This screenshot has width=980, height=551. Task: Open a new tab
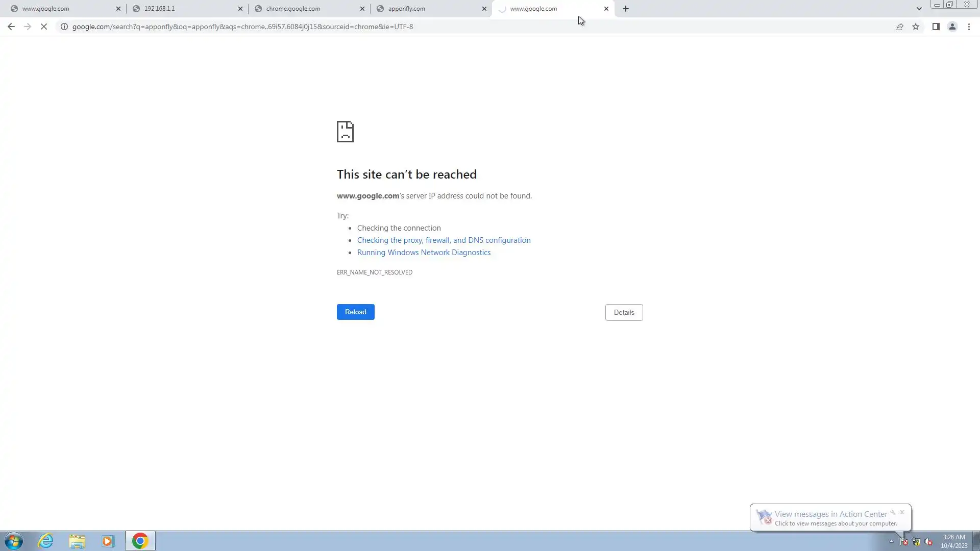[626, 9]
